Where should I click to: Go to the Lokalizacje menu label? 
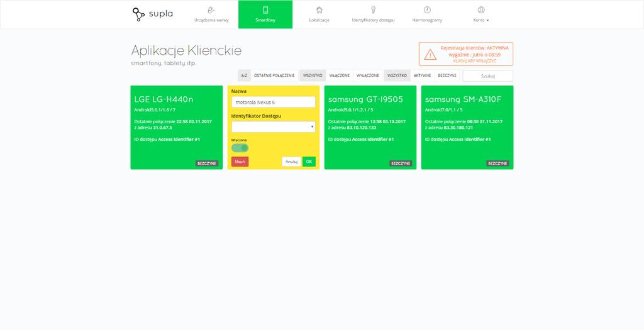pos(319,20)
